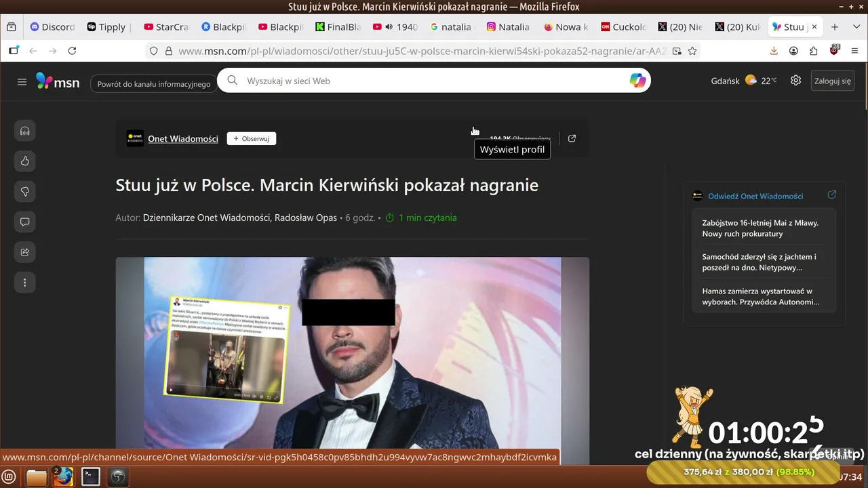The height and width of the screenshot is (488, 868).
Task: Open Odwiedź Onet Wiadomości link
Action: pyautogui.click(x=755, y=196)
